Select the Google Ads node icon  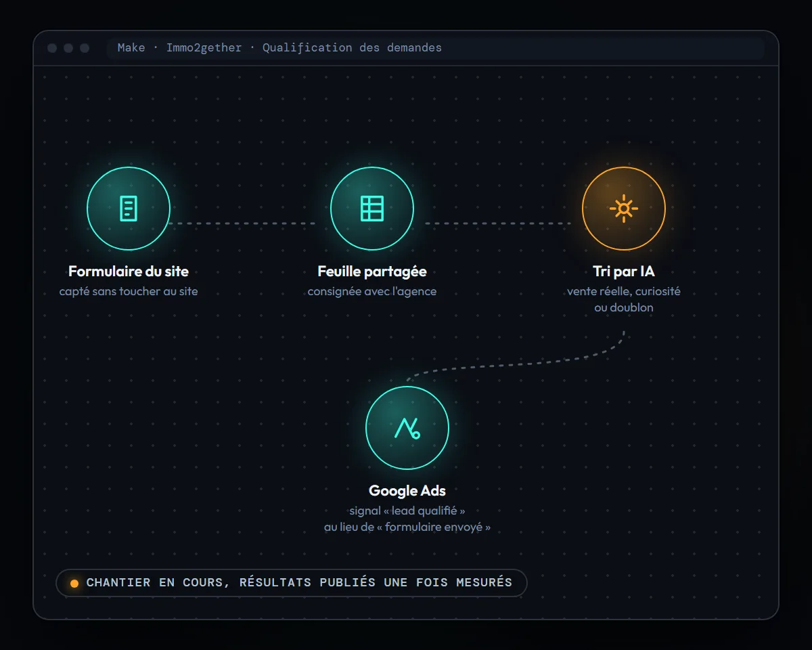(407, 428)
